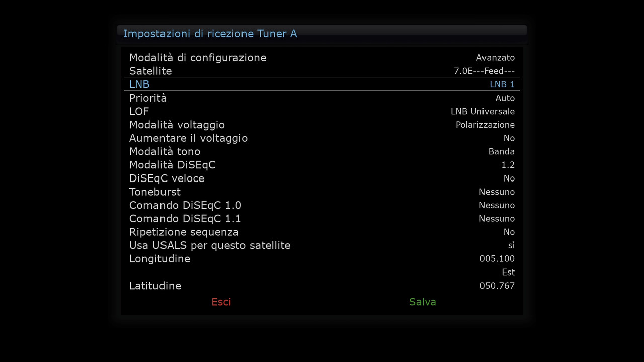644x362 pixels.
Task: Select Modalità di configurazione row label
Action: click(198, 58)
